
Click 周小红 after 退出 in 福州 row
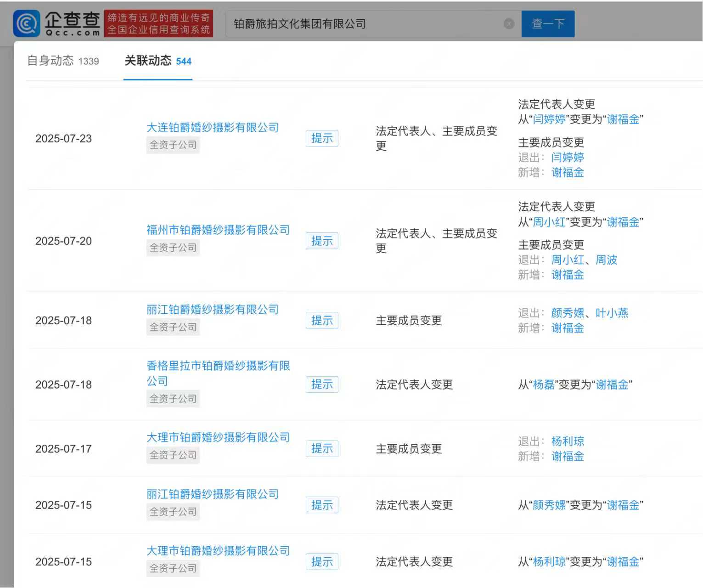coord(568,260)
